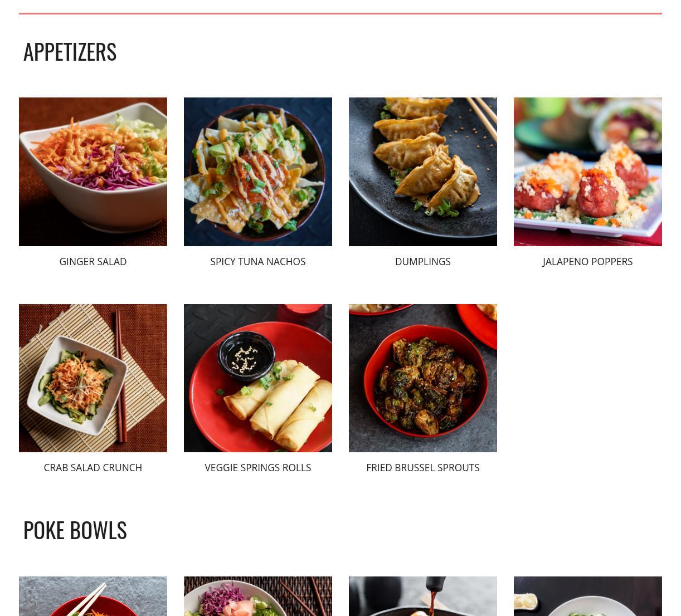
Task: Click the POKE BOWLS section heading
Action: (75, 530)
